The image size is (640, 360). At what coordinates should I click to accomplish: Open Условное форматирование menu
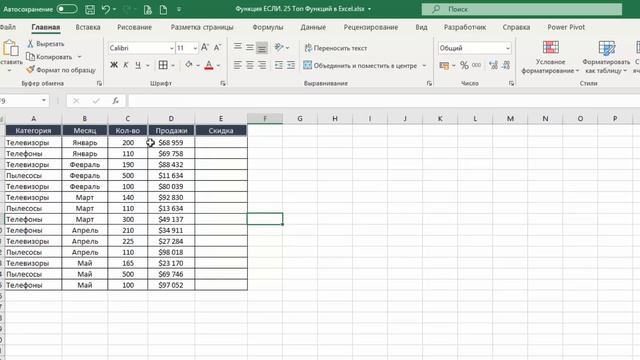[550, 57]
